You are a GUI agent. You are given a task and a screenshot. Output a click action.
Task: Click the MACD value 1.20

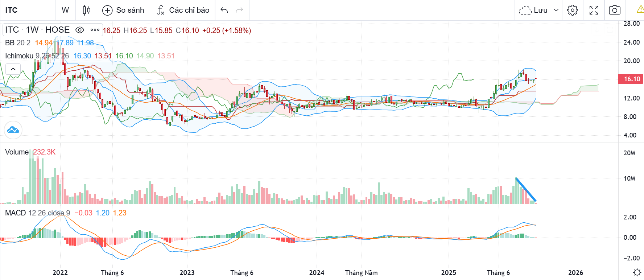103,213
